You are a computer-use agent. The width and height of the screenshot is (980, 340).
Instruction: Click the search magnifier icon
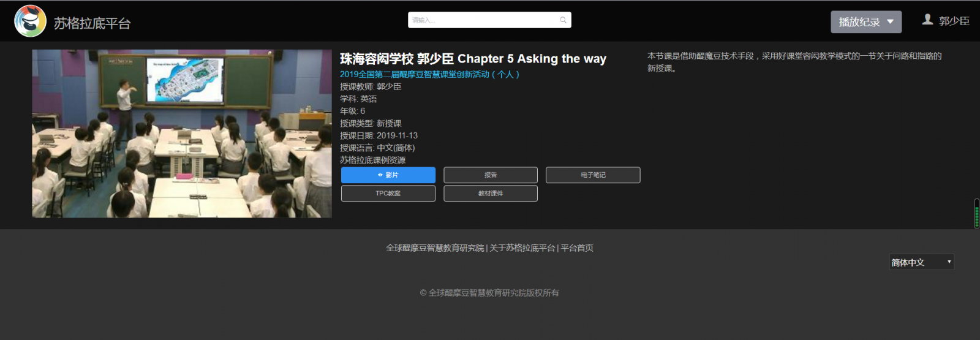[x=563, y=20]
